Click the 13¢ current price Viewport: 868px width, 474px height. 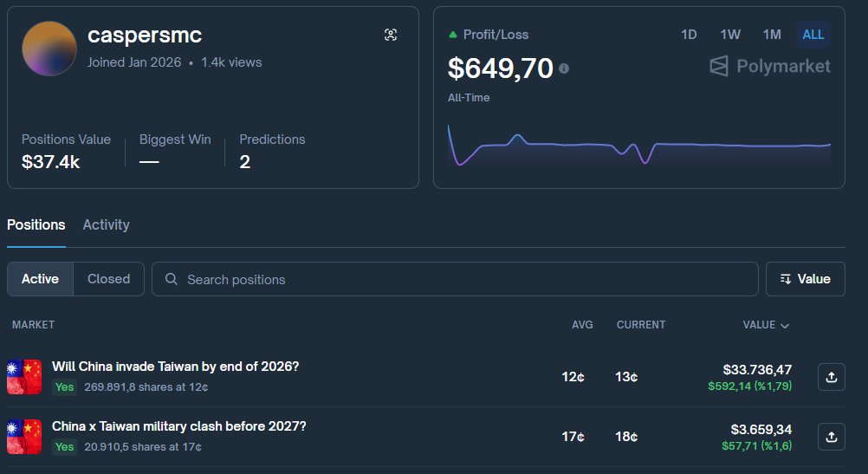[626, 377]
